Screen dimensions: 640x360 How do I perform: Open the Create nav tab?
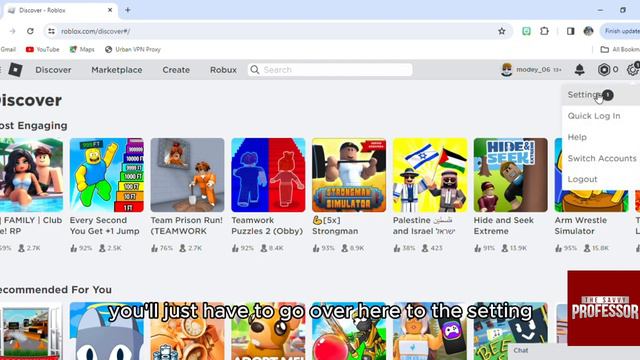(176, 70)
